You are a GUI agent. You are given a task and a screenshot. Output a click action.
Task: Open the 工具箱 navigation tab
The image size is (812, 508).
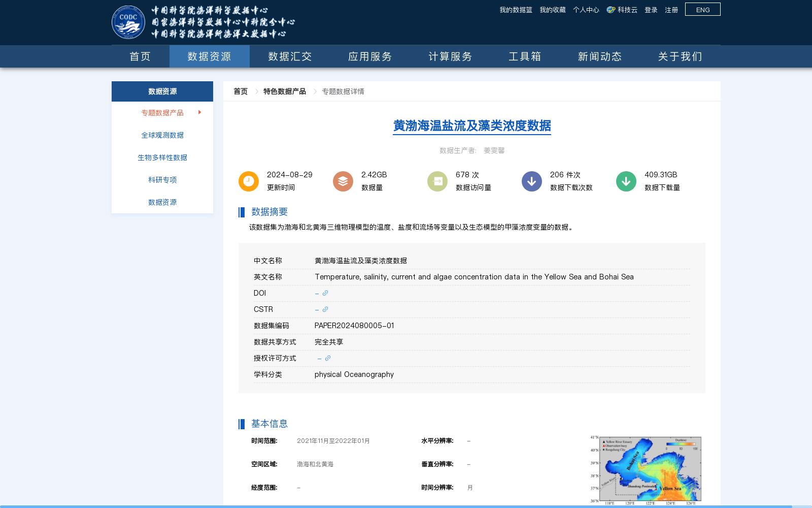click(525, 56)
